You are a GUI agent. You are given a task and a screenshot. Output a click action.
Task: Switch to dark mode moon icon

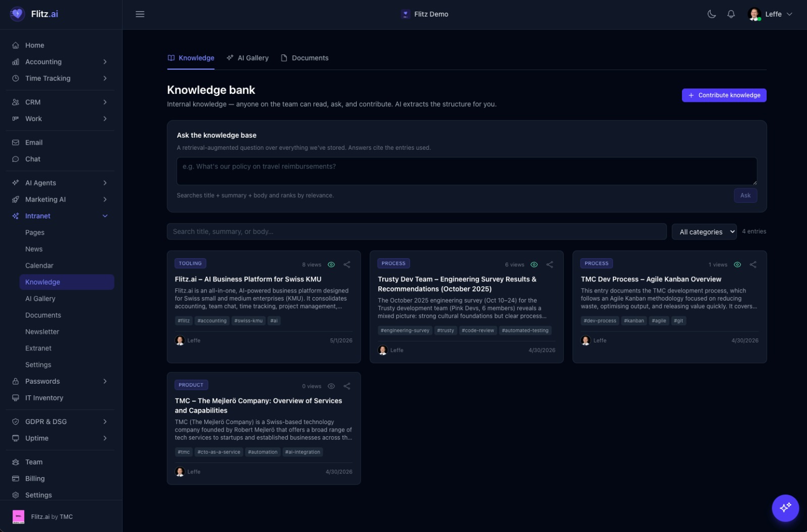tap(712, 14)
